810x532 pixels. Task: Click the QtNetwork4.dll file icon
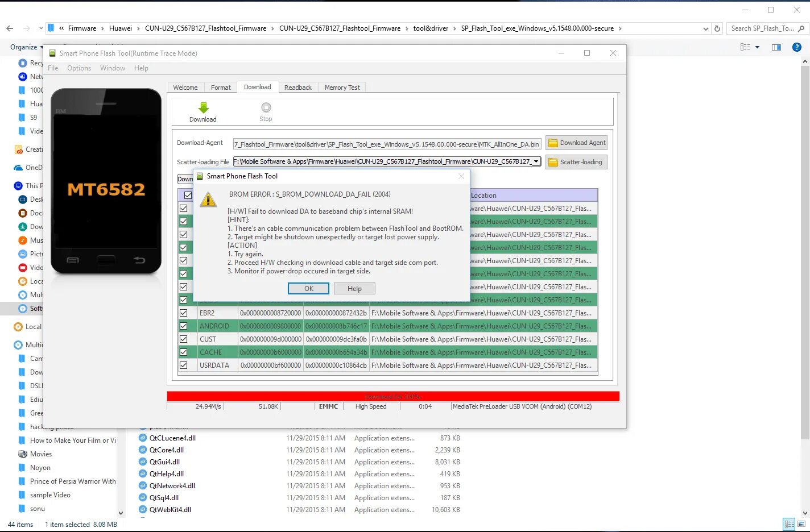[x=143, y=485]
